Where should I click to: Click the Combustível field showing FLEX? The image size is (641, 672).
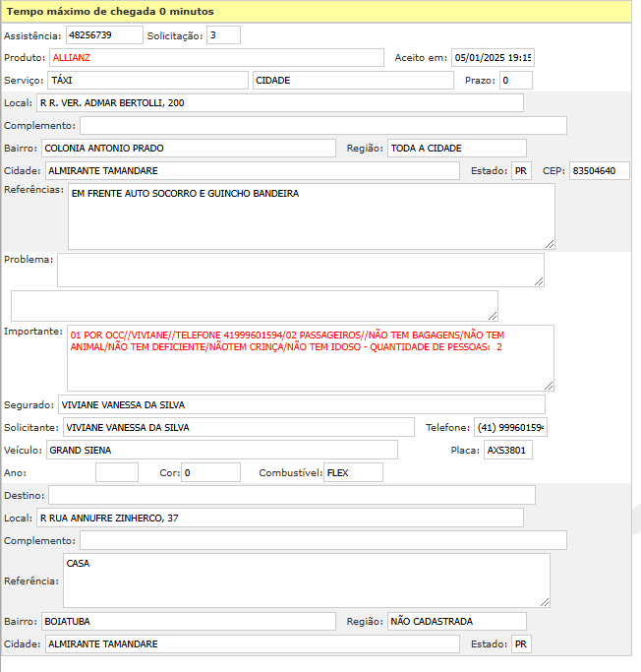[353, 472]
